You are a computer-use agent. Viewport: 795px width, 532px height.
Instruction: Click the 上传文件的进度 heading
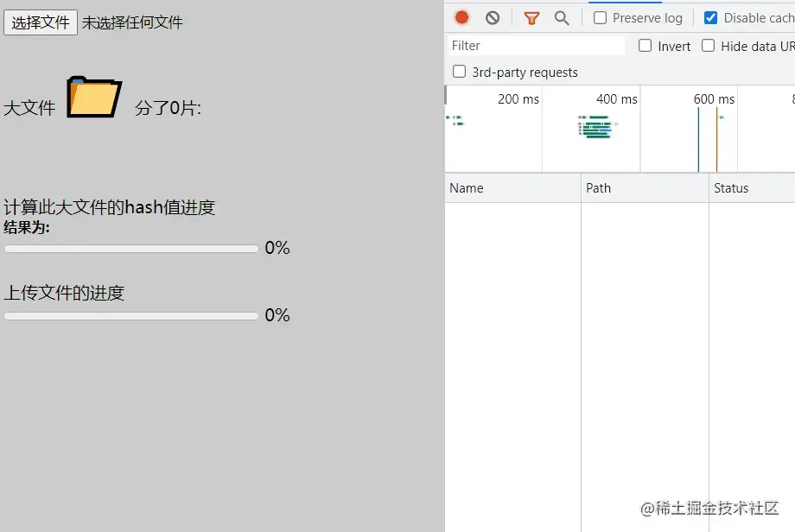tap(64, 293)
